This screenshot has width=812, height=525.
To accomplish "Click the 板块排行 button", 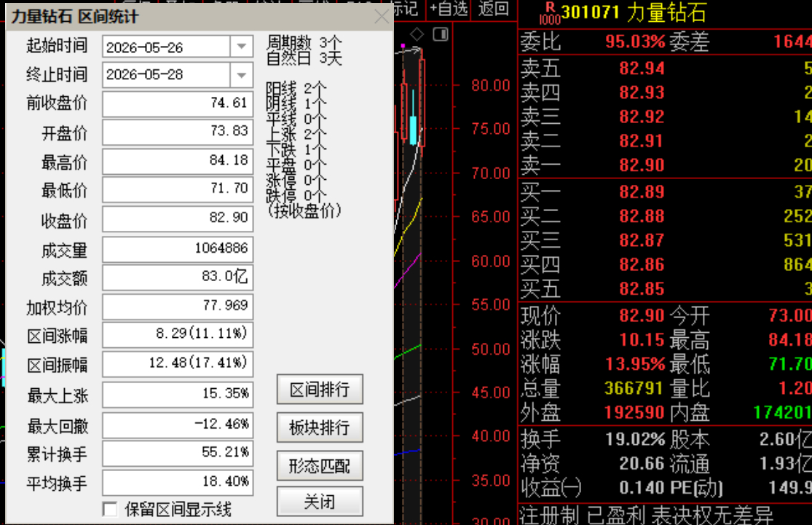I will (320, 427).
